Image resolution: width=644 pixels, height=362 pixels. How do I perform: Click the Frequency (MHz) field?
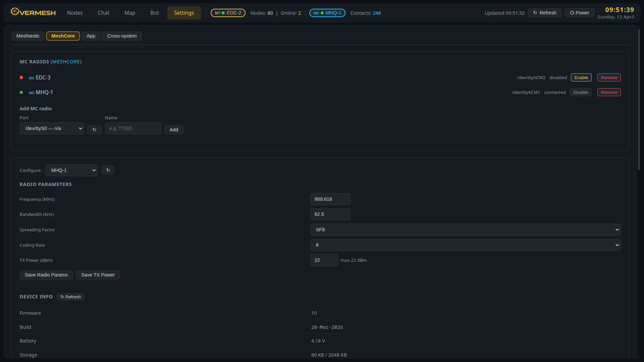tap(330, 199)
